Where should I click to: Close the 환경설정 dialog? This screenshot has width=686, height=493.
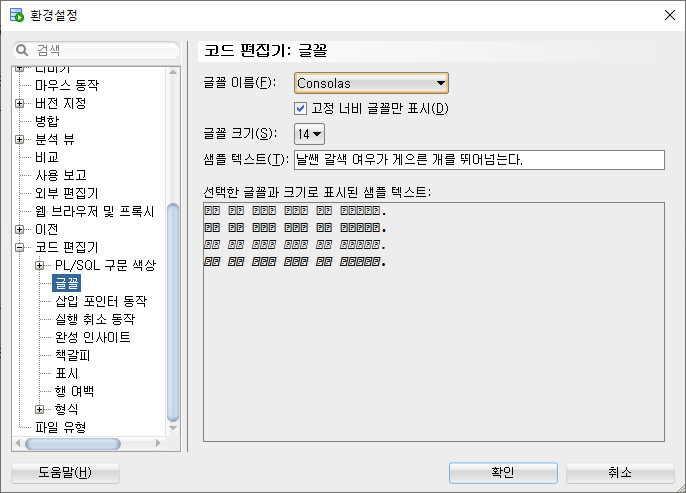click(669, 15)
